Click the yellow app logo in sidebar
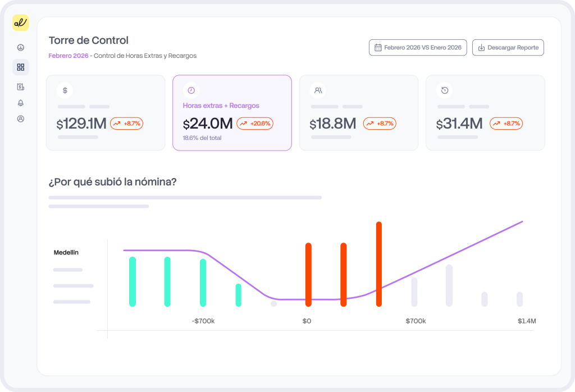This screenshot has height=392, width=575. click(x=21, y=23)
